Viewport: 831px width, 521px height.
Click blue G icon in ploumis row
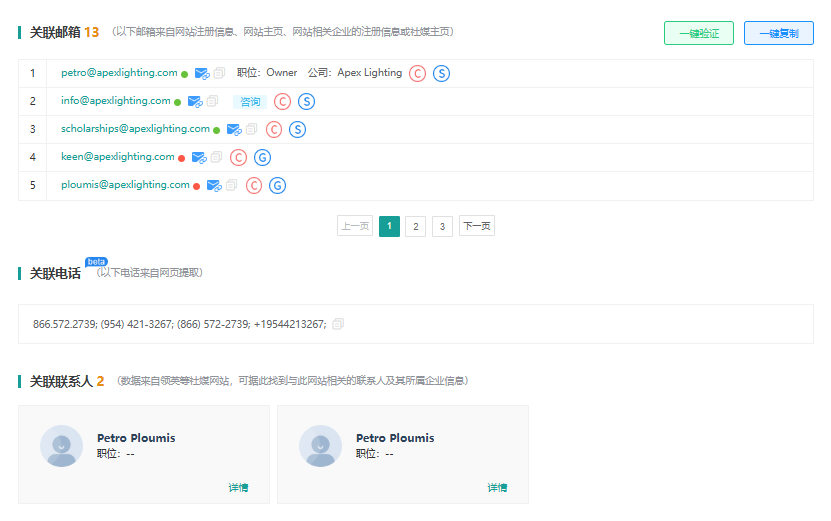278,186
